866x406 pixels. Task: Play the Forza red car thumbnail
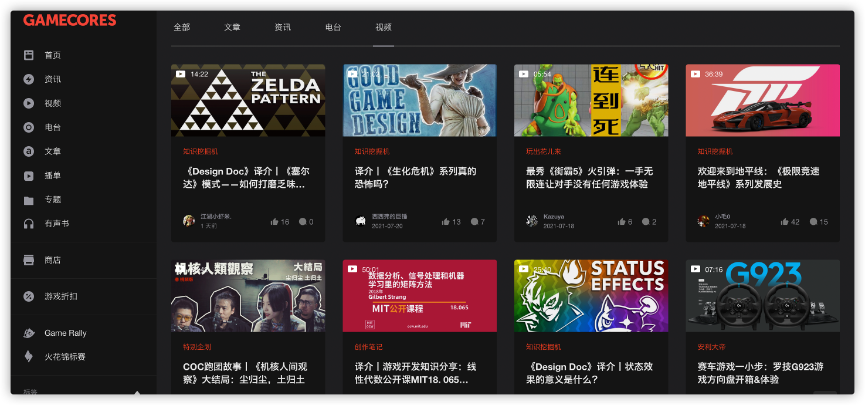763,100
